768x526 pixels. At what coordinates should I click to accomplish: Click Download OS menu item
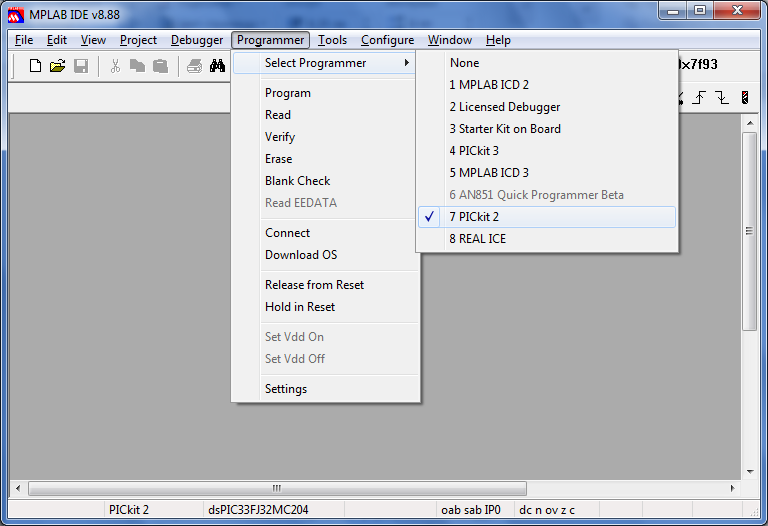325,255
